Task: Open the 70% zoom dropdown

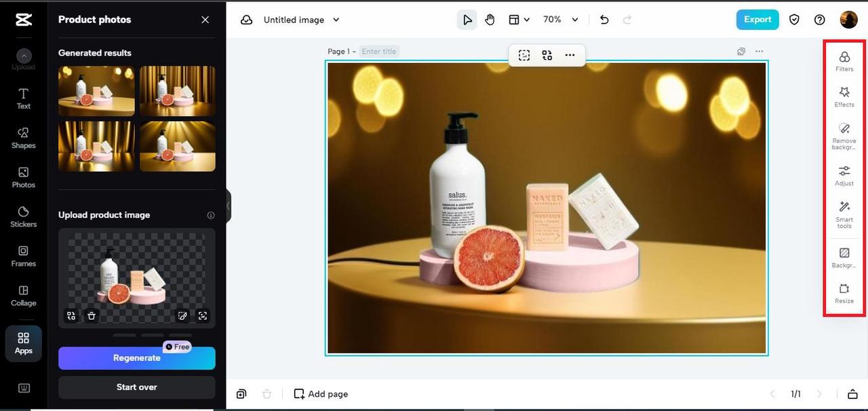Action: click(x=561, y=20)
